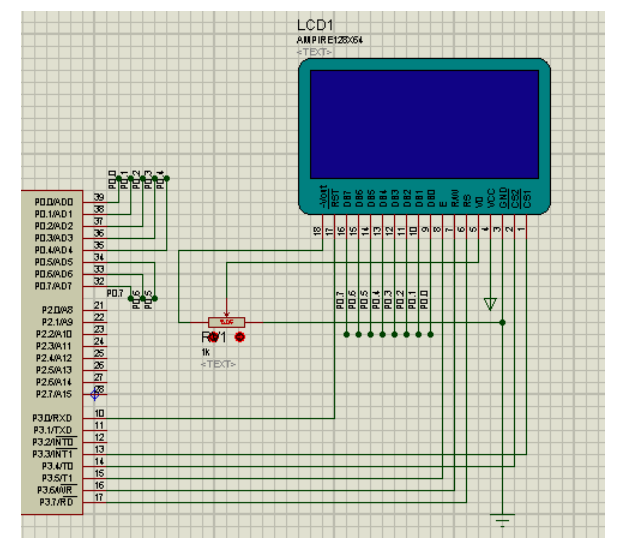Select the P3.3/INT1 pin on the microcontroller
Viewport: 640px width, 552px height.
pyautogui.click(x=53, y=454)
